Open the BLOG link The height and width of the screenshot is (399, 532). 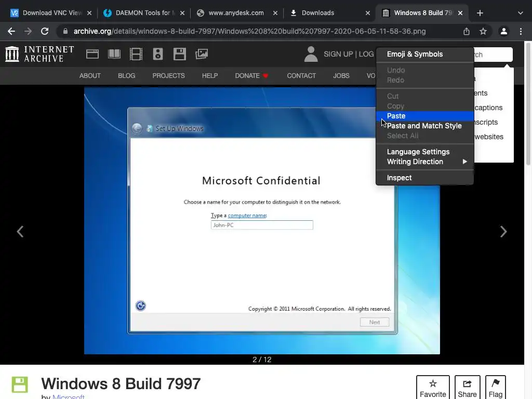127,76
